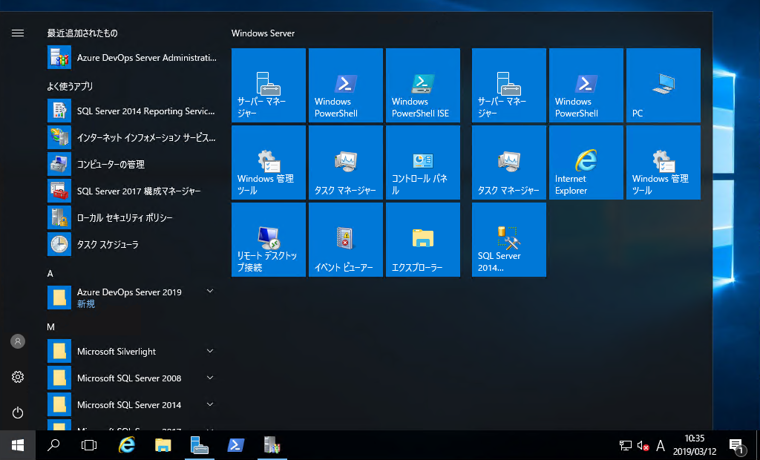This screenshot has height=460, width=760.
Task: Open Windows PowerShell tile beside PowerShell ISE
Action: tap(346, 85)
